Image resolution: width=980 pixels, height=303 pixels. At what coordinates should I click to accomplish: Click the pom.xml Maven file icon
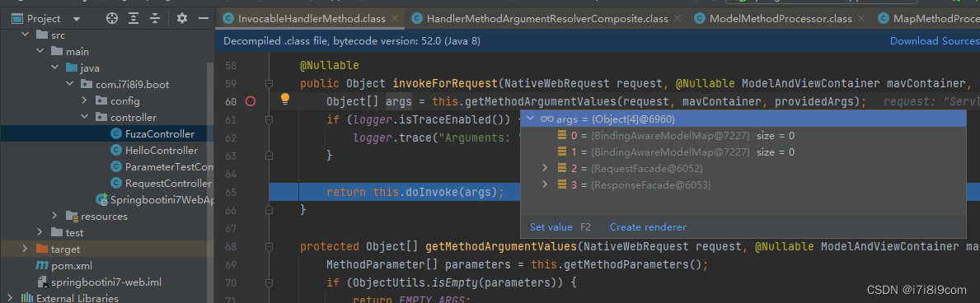(x=43, y=265)
